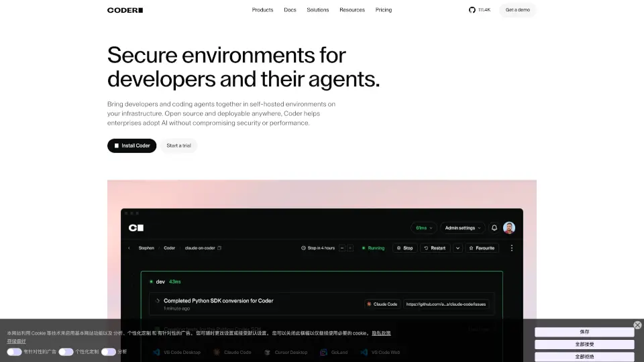The height and width of the screenshot is (362, 644).
Task: Toggle the analytics cookie switch
Action: [x=108, y=351]
